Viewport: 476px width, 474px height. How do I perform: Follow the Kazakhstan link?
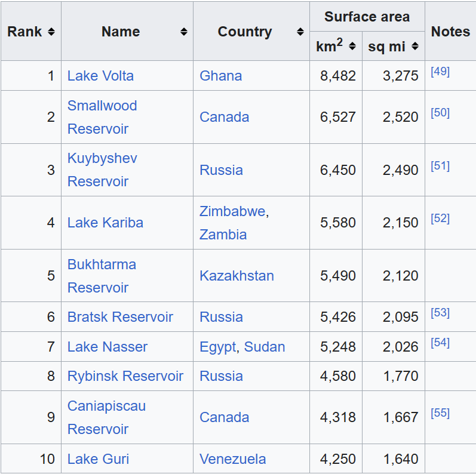point(237,276)
